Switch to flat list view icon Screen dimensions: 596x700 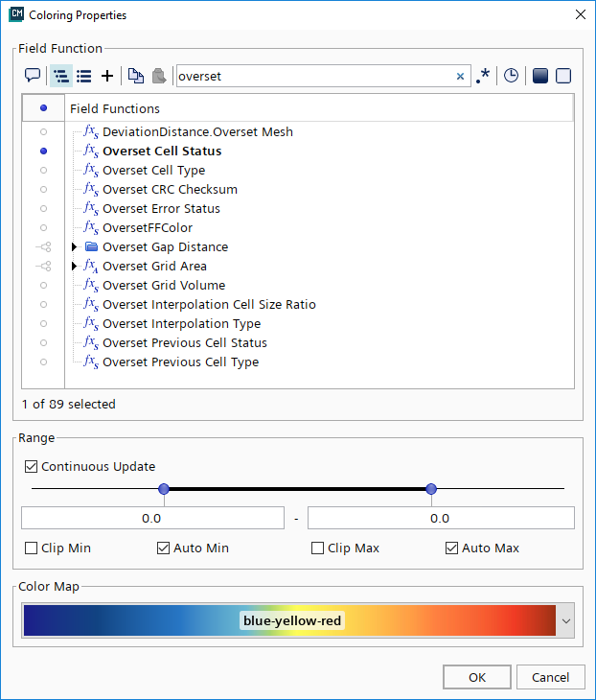point(84,76)
